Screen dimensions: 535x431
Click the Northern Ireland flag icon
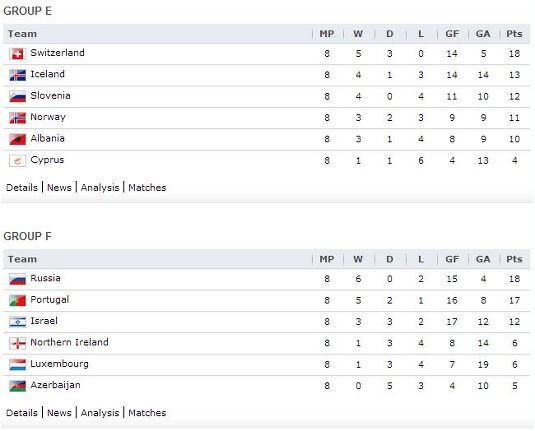(x=17, y=343)
